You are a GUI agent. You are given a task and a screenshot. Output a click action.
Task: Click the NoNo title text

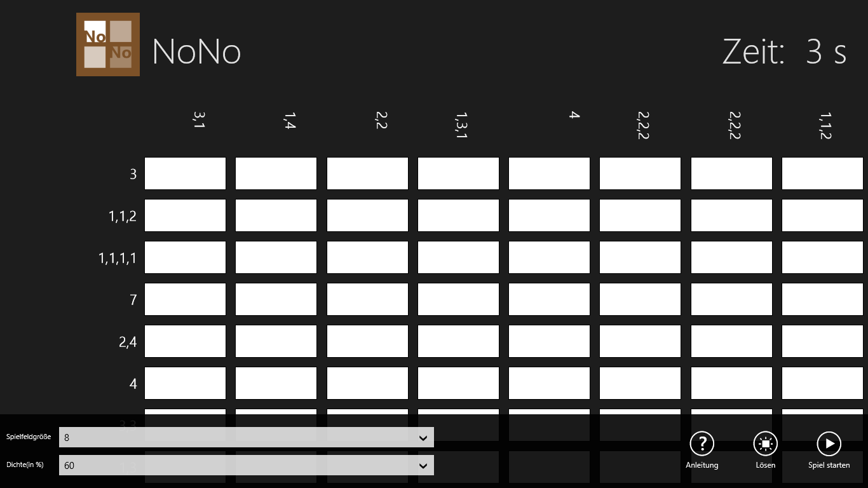tap(196, 51)
